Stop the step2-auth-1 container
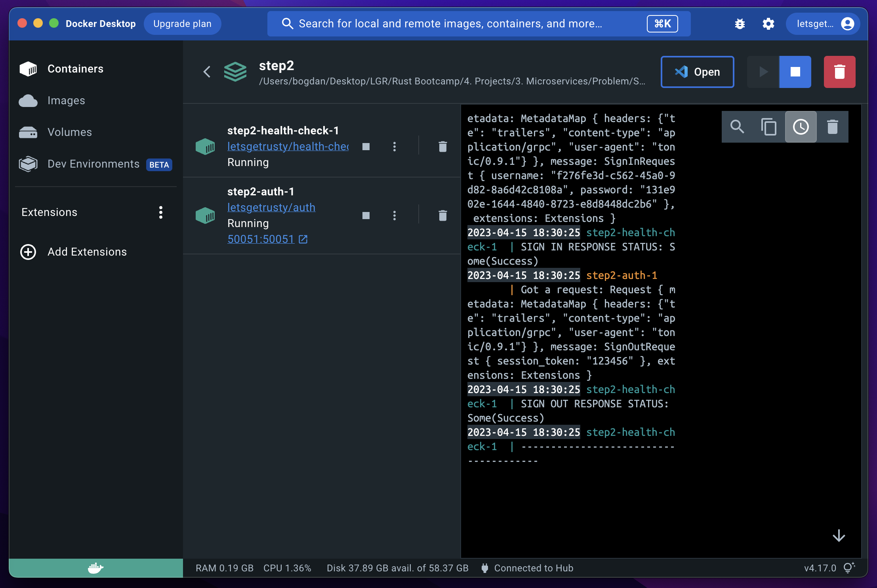 (366, 216)
